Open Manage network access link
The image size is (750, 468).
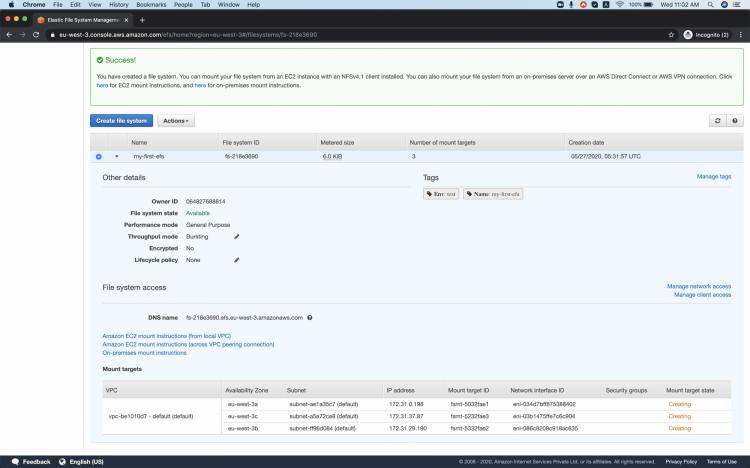pyautogui.click(x=699, y=286)
